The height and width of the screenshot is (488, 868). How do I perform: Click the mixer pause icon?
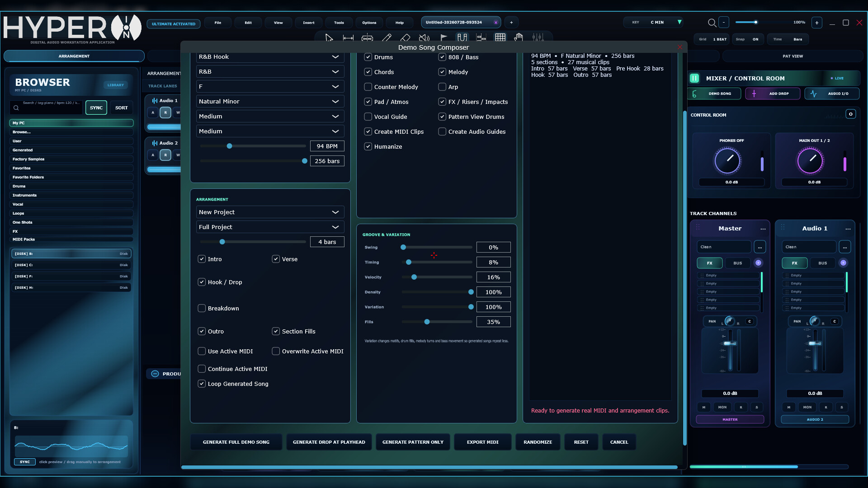694,78
